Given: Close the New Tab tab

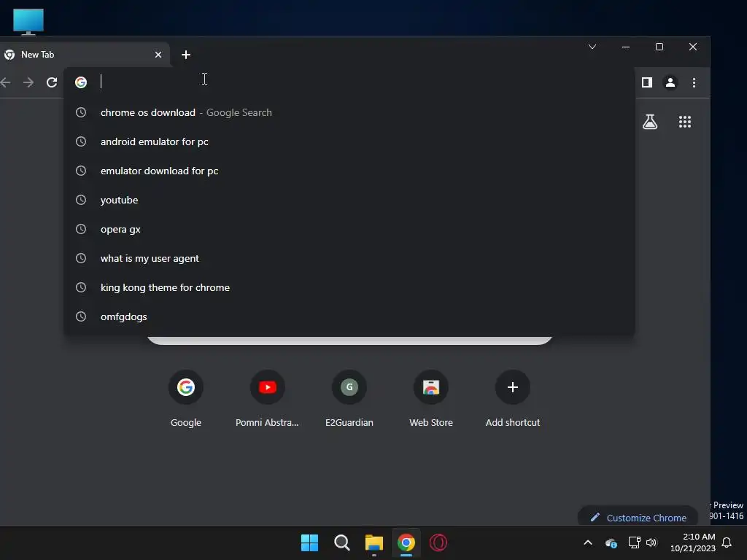Looking at the screenshot, I should point(158,55).
